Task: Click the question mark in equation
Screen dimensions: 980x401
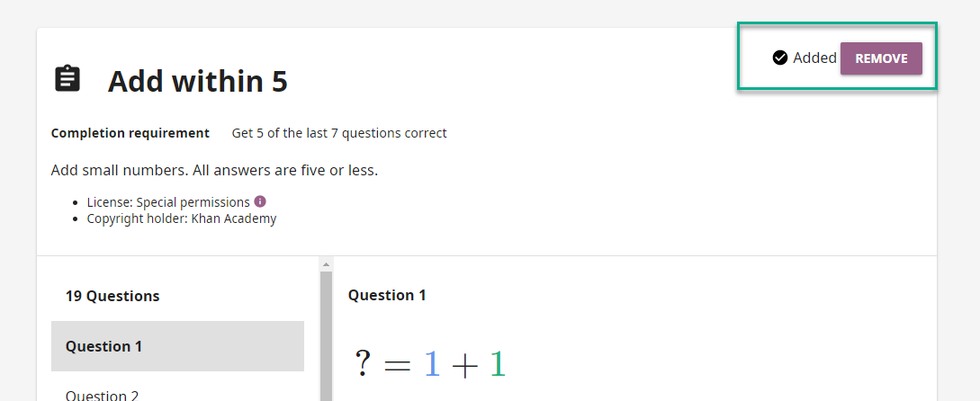Action: coord(363,363)
